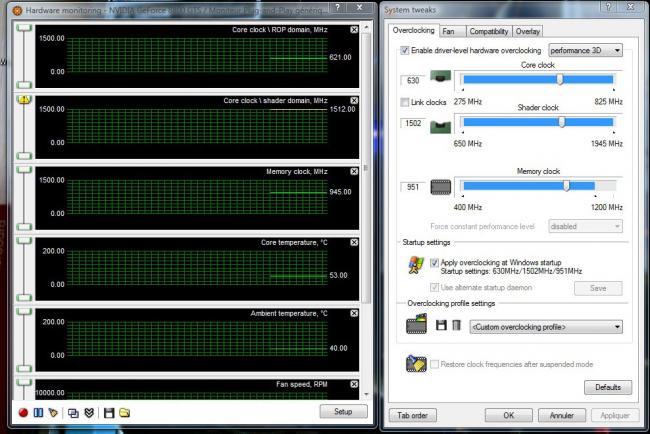650x434 pixels.
Task: Switch to the Overclocking tab
Action: click(x=413, y=30)
